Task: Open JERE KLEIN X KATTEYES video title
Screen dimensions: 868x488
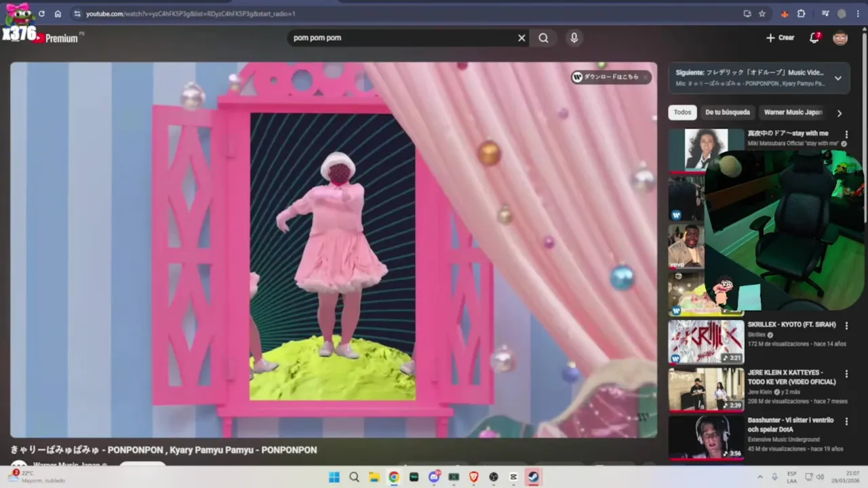Action: click(x=791, y=377)
